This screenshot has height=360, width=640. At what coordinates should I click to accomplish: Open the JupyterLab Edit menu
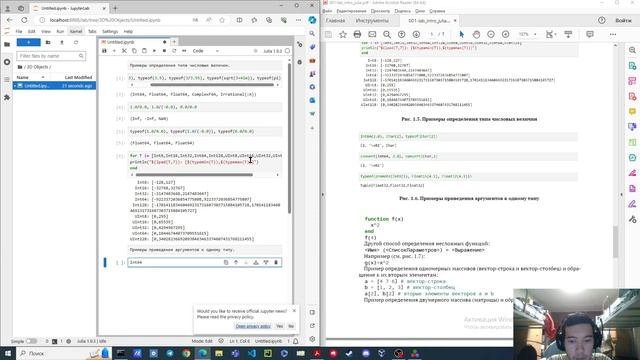[31, 31]
